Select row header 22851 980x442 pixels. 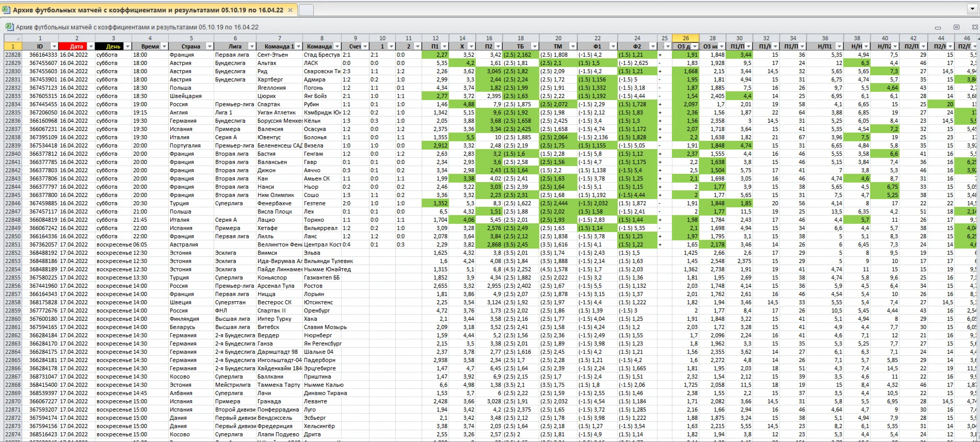click(13, 244)
